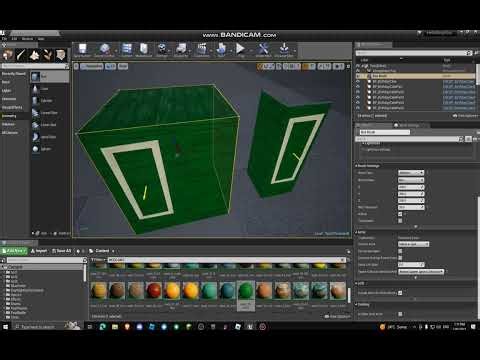The image size is (480, 360).
Task: Open the Settings toolbar icon
Action: coord(162,50)
